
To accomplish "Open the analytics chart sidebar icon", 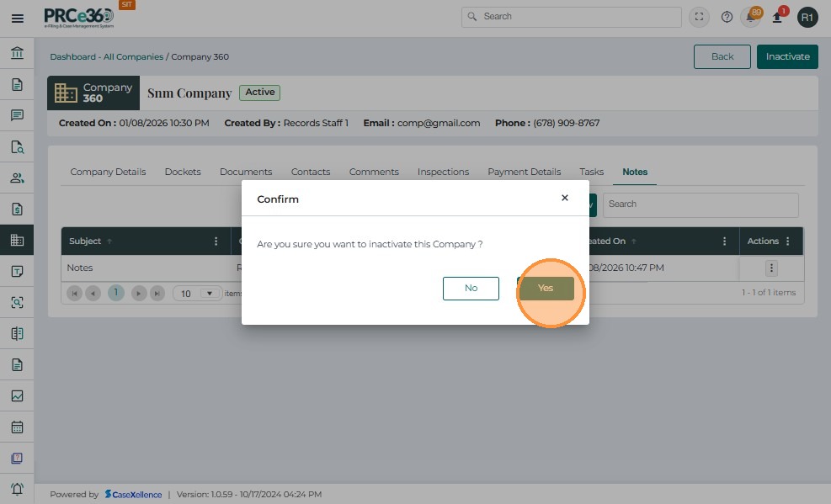I will pos(17,396).
